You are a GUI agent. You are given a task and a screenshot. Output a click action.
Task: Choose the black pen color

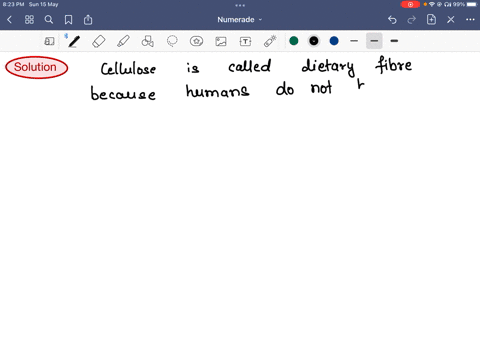click(x=314, y=41)
